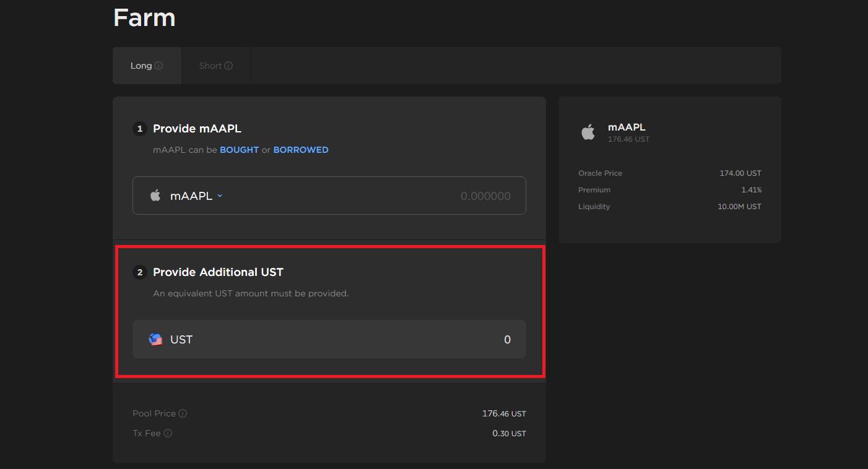Show the Tx Fee info tooltip icon
868x469 pixels.
tap(168, 433)
